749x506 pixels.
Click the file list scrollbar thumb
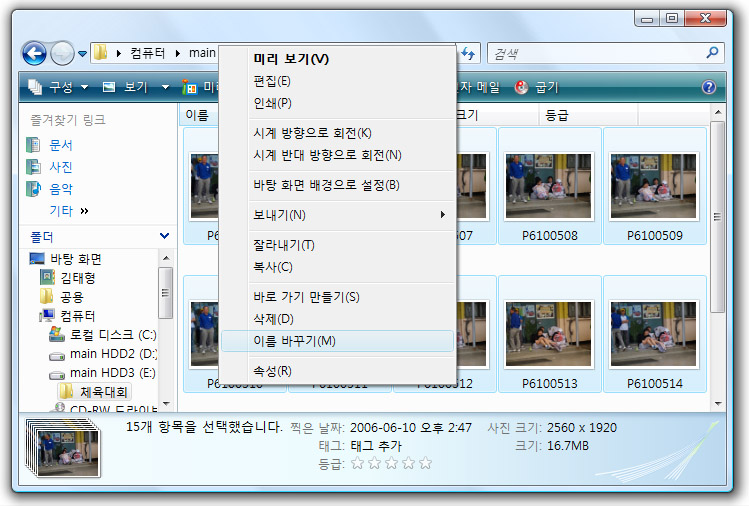(717, 216)
